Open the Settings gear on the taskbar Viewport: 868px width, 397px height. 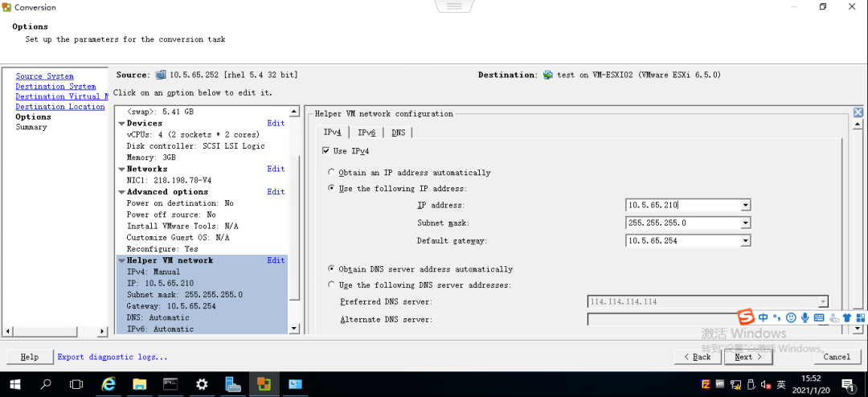coord(202,384)
